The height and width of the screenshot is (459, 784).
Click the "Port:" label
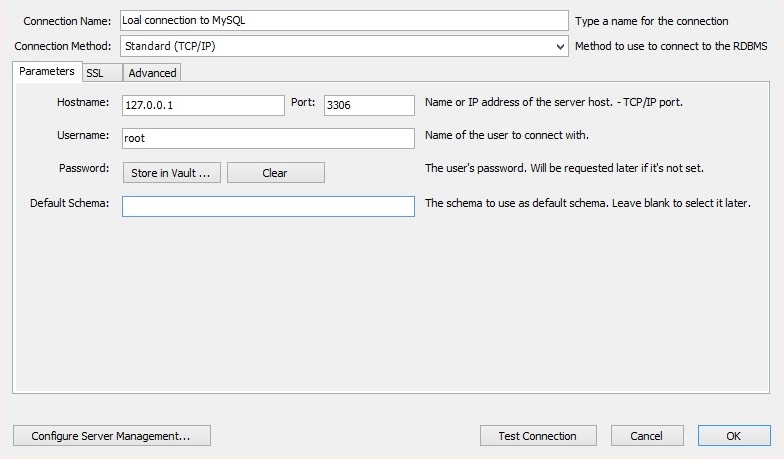click(x=303, y=102)
